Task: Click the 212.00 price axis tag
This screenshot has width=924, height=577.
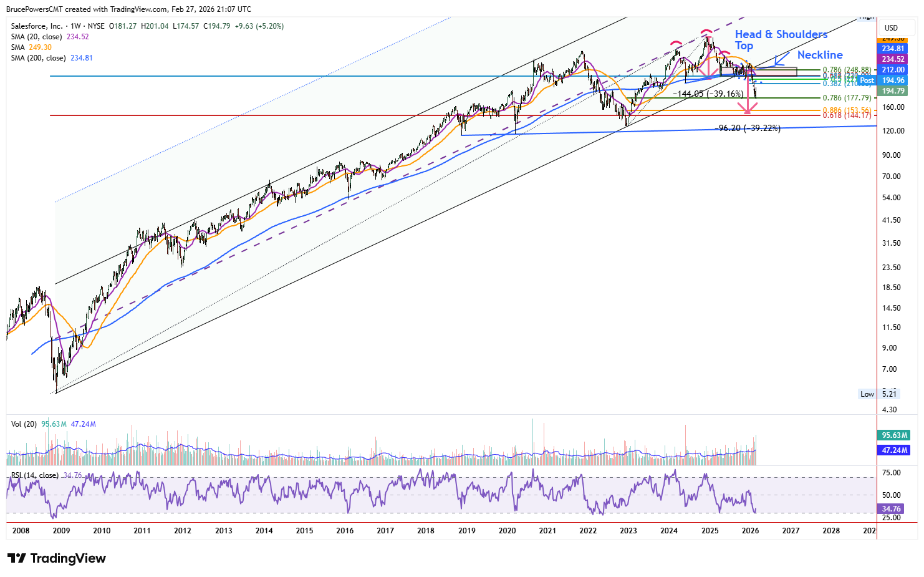Action: click(x=893, y=70)
